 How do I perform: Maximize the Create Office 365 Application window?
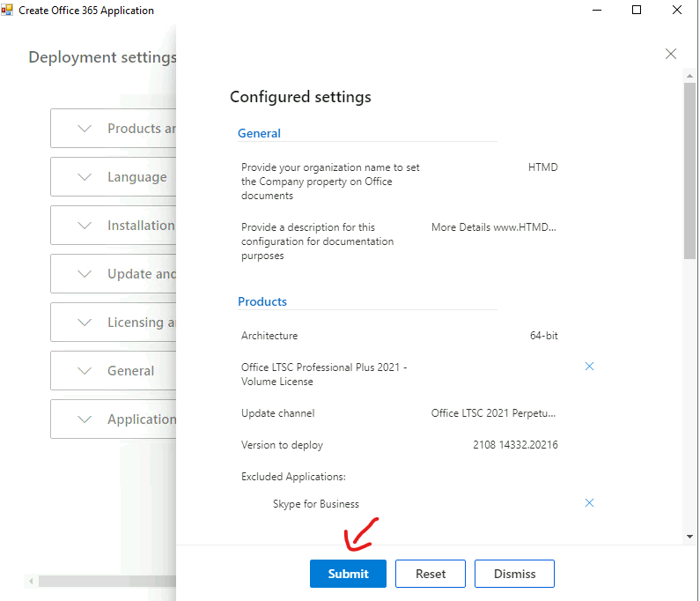click(x=637, y=10)
